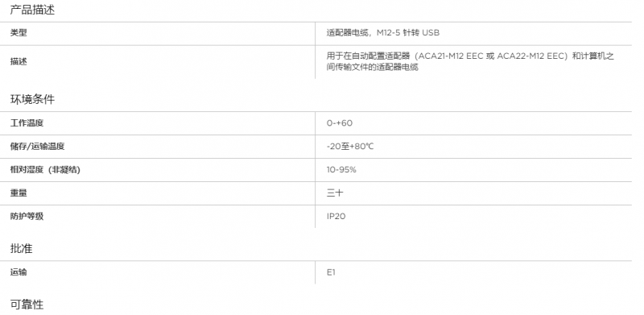Click the 可靠性 section heading
Viewport: 644px width, 315px height.
pos(27,305)
